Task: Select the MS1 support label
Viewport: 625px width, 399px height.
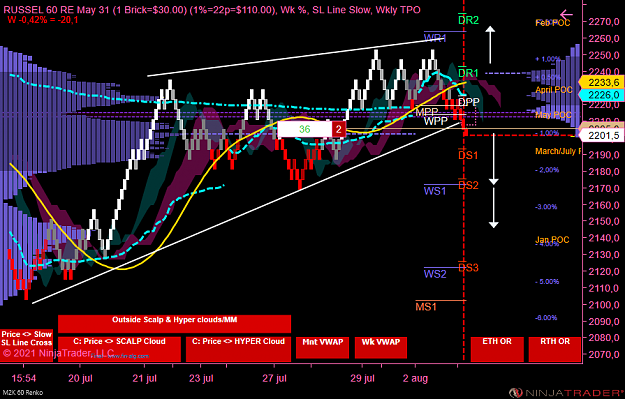Action: click(x=426, y=307)
